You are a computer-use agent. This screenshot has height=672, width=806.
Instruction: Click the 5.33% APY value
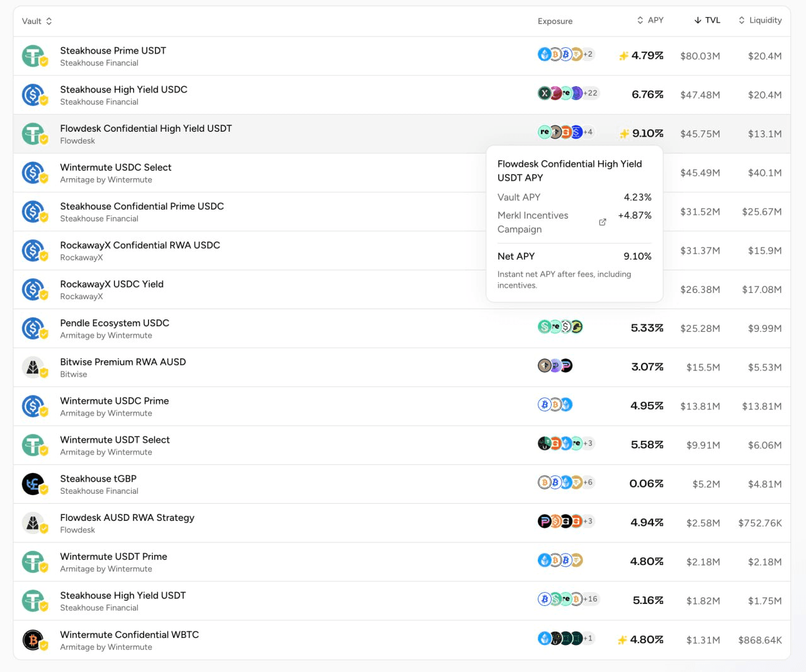coord(647,328)
